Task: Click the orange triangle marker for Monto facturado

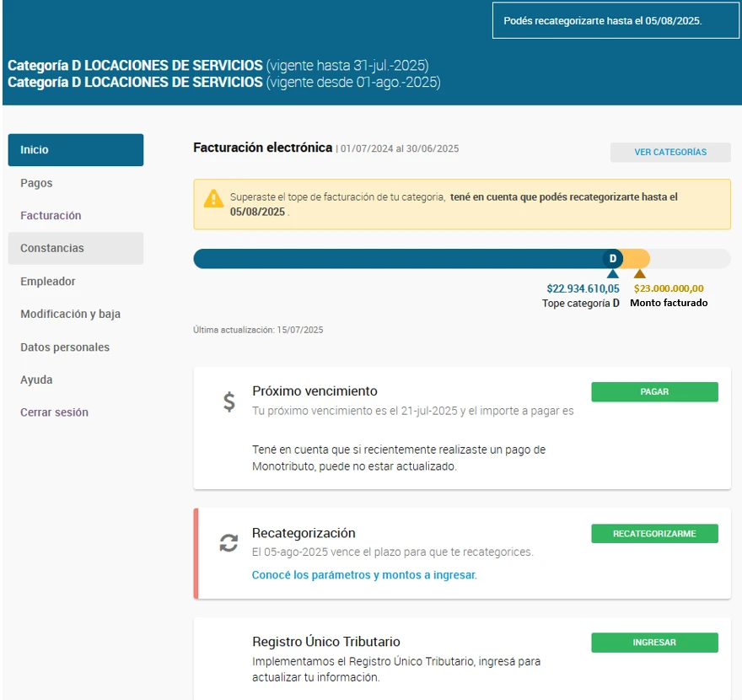Action: point(640,273)
